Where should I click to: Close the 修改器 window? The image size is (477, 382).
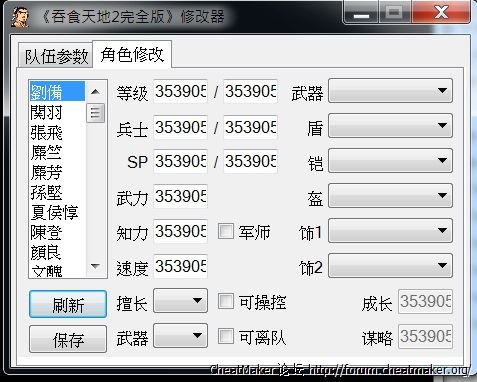pos(441,13)
